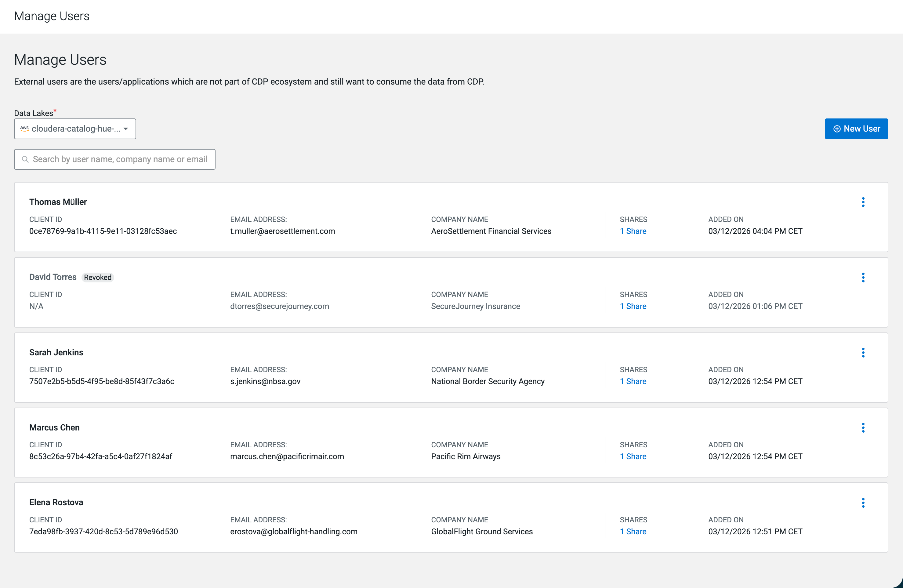Open David Torres's 1 Share link

(633, 306)
